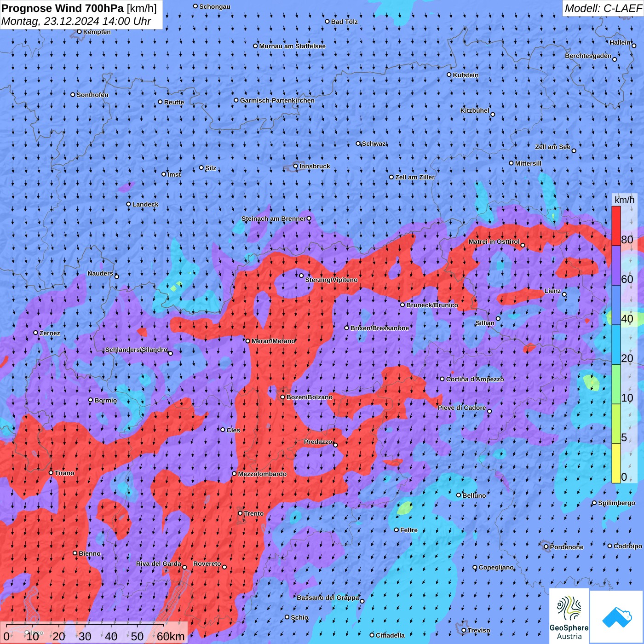Click the date 'Montag, 23.12.2024 14:00 Uhr'

pos(76,21)
